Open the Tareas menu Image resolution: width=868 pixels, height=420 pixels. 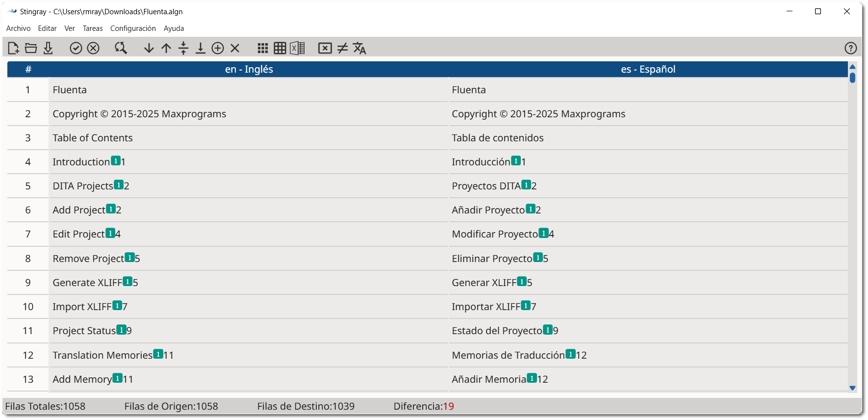pos(93,28)
